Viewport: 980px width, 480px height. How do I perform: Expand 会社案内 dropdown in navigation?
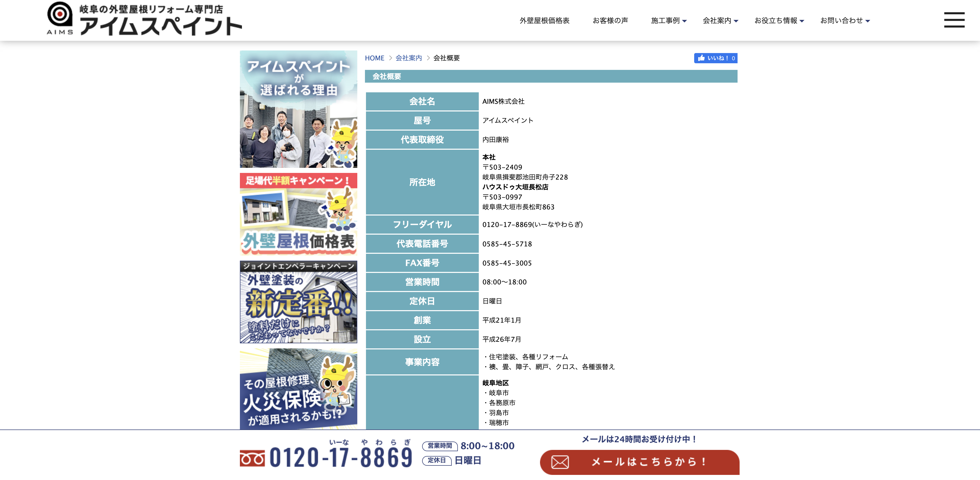pos(720,20)
